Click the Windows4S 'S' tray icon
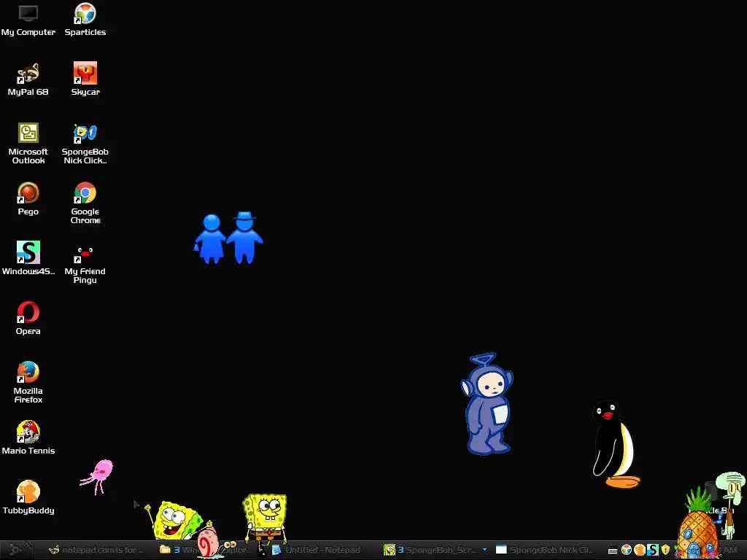747x560 pixels. pos(652,550)
